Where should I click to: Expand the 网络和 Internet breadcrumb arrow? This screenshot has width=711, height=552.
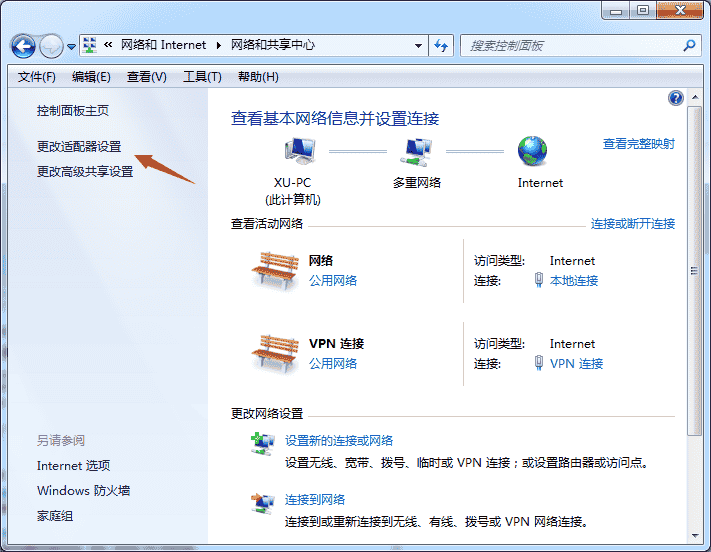pos(218,46)
